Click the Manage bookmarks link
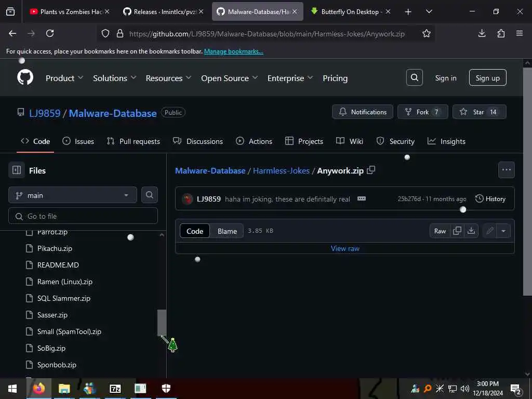532x399 pixels. point(233,51)
